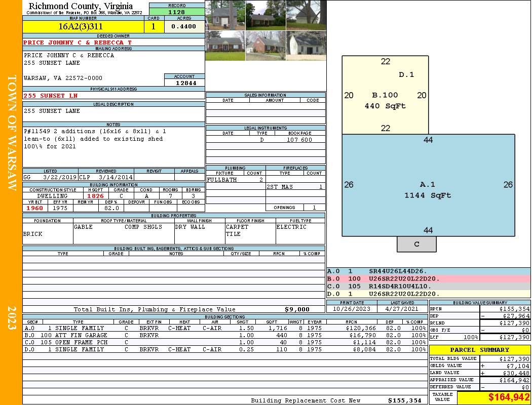Open the shed photo with white garage door
The height and width of the screenshot is (405, 532).
225,15
